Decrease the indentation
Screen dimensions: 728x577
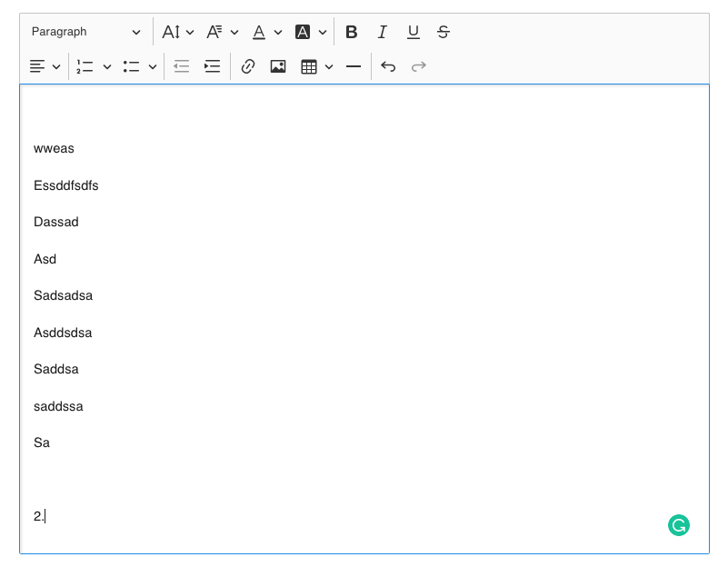[181, 65]
